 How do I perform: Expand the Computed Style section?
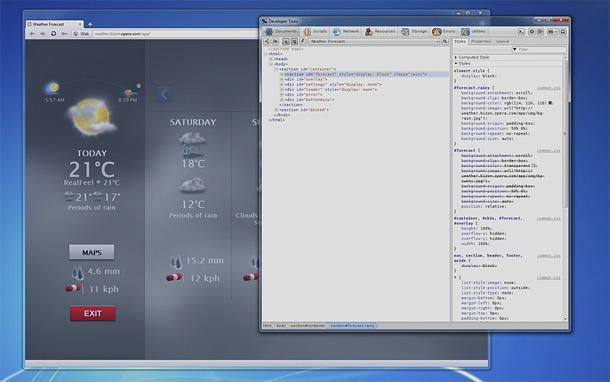click(456, 57)
